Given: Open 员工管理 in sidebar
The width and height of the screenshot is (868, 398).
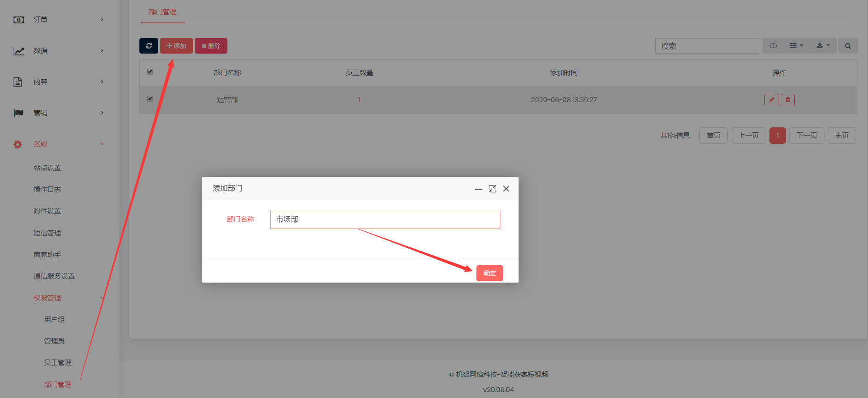Looking at the screenshot, I should click(58, 363).
